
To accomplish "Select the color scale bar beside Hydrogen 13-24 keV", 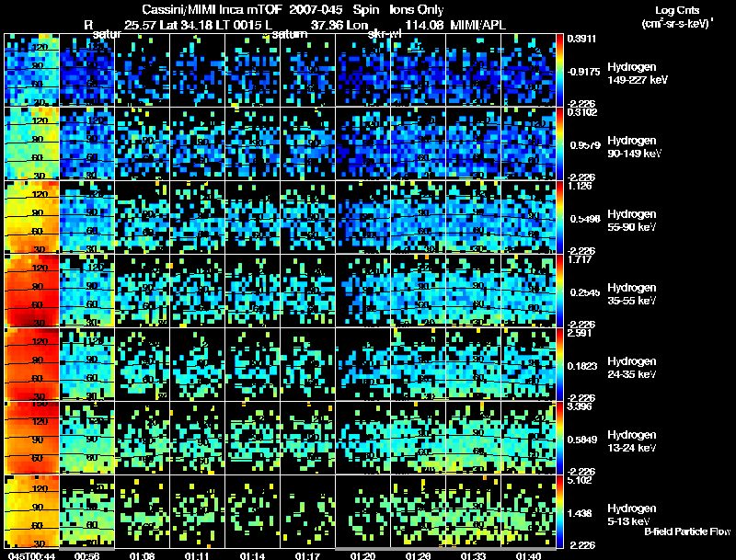I will click(x=559, y=438).
